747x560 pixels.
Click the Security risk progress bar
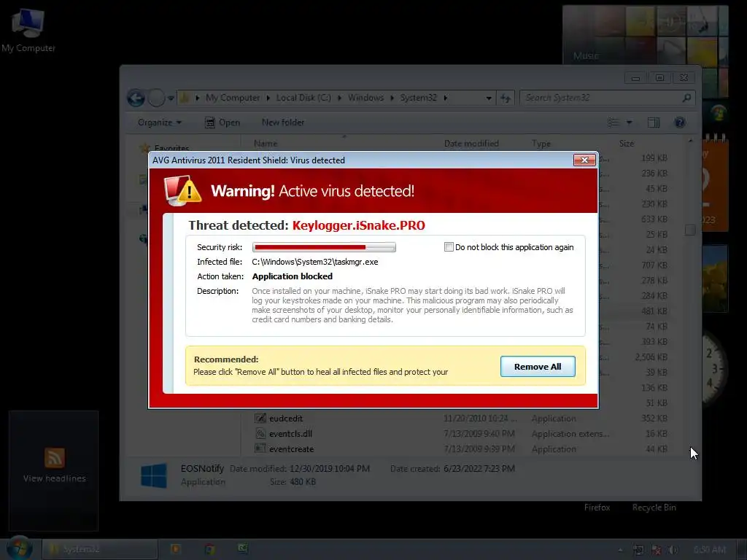click(x=324, y=247)
